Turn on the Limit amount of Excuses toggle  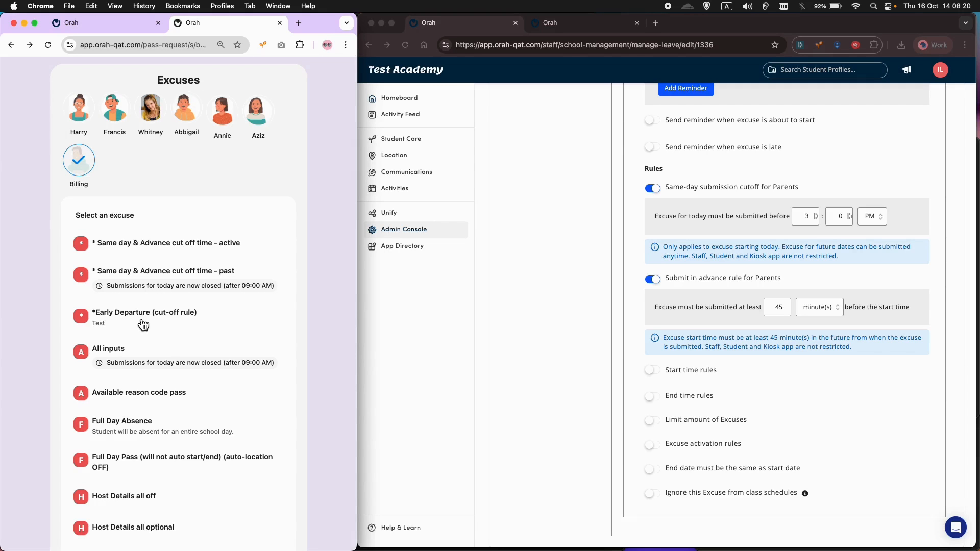(x=651, y=420)
